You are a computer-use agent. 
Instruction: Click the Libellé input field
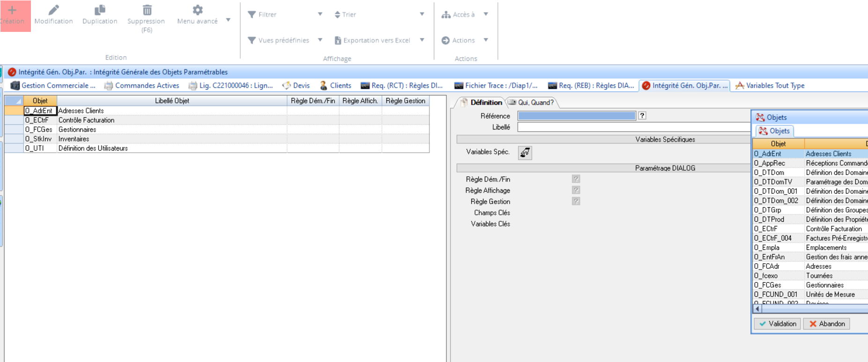click(x=633, y=127)
